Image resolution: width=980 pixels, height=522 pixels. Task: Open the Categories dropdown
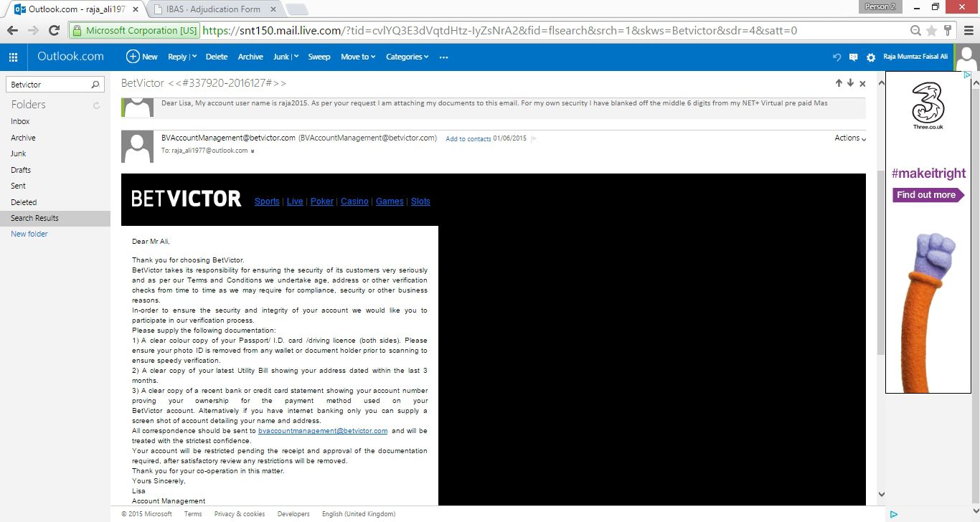coord(407,57)
